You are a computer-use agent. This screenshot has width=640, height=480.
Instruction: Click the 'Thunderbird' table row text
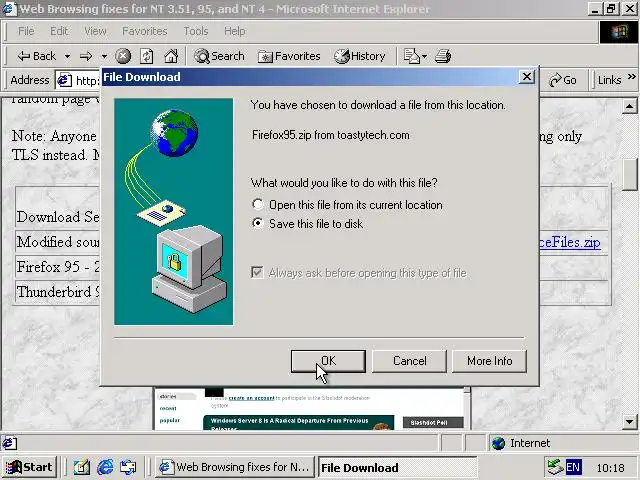point(58,292)
